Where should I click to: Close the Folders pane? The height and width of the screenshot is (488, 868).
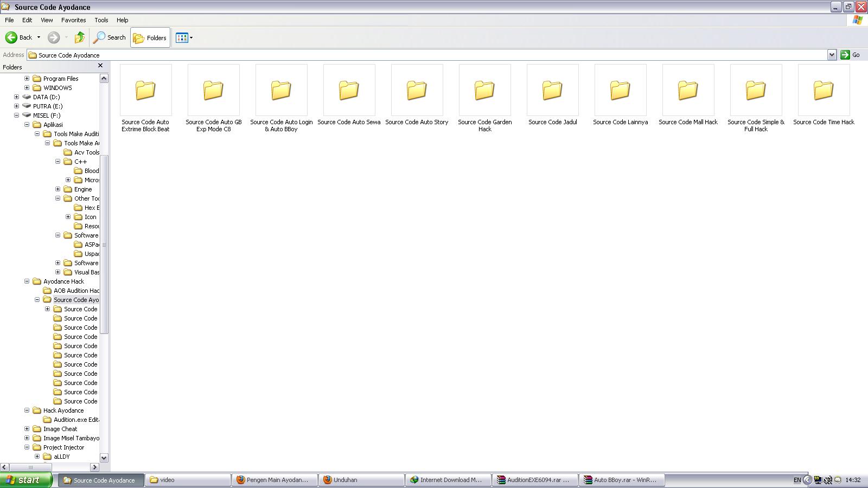100,66
